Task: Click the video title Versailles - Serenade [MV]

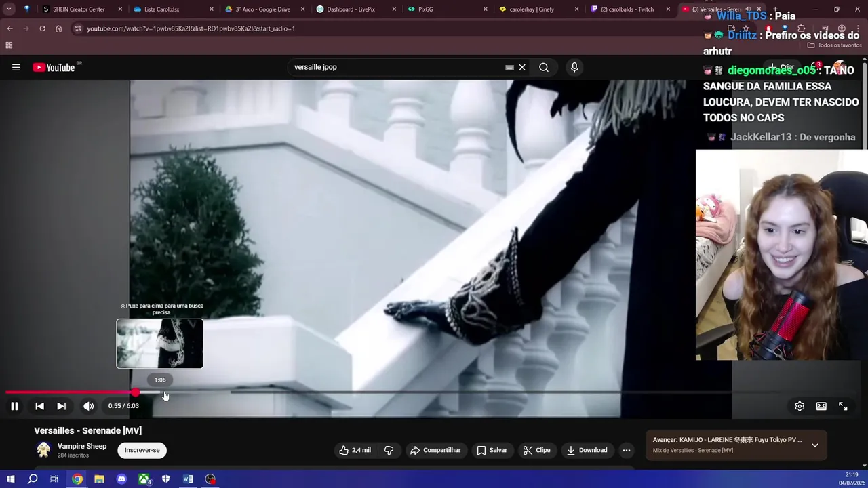Action: coord(88,430)
